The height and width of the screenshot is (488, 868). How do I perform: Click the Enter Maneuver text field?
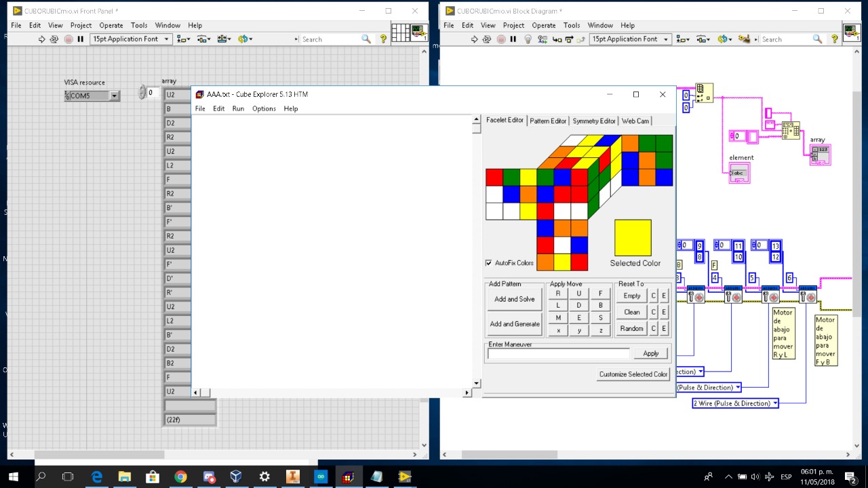[559, 354]
